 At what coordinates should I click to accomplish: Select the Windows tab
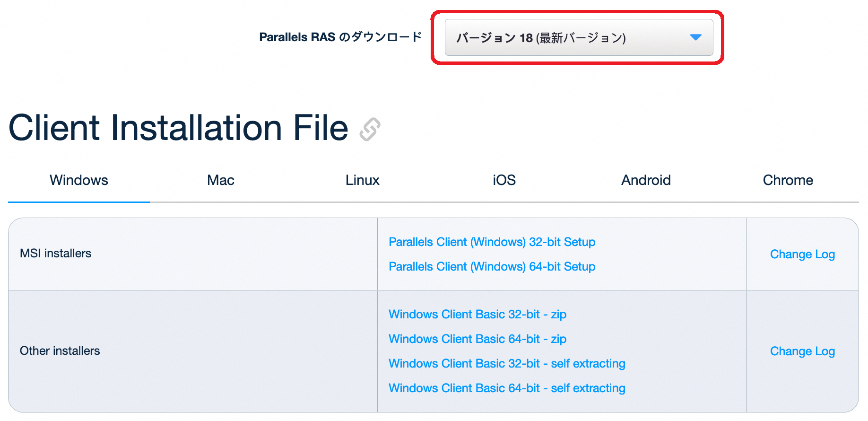click(78, 180)
